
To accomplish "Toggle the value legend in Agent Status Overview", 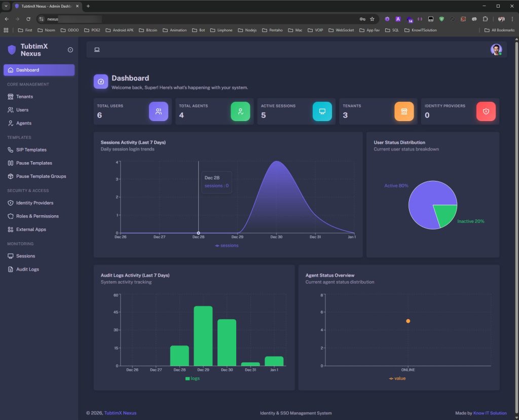I will click(397, 378).
